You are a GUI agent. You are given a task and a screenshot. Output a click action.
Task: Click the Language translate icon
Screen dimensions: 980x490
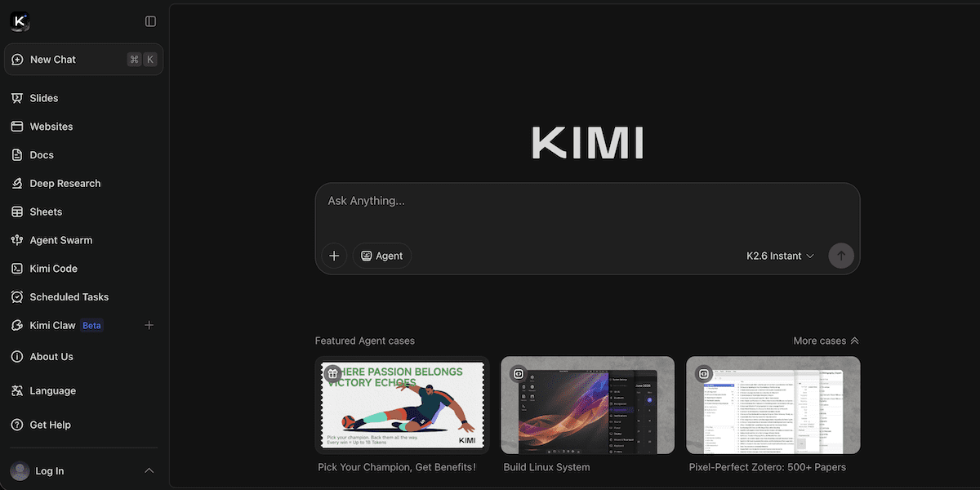tap(17, 391)
